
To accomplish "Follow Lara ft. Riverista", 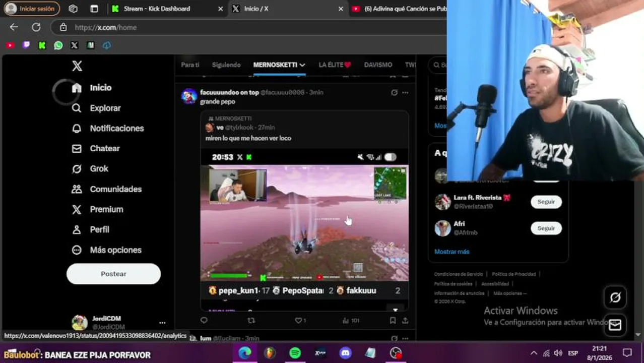I will pos(546,202).
